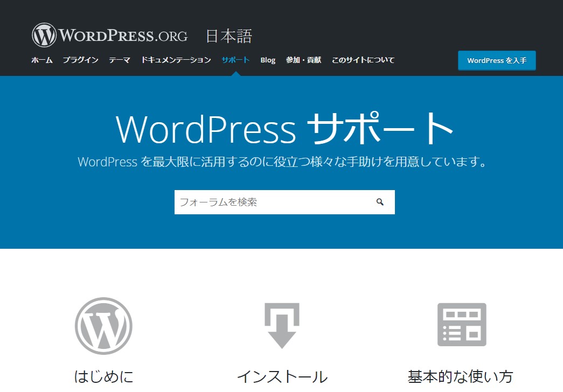
Task: Open the プラグイン menu item
Action: (81, 60)
